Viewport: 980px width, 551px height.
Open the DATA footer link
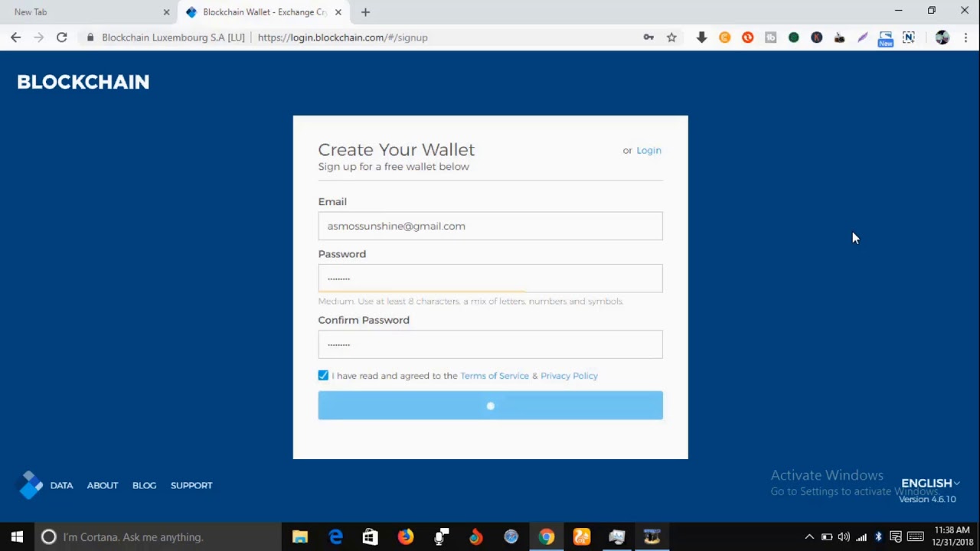[x=61, y=485]
